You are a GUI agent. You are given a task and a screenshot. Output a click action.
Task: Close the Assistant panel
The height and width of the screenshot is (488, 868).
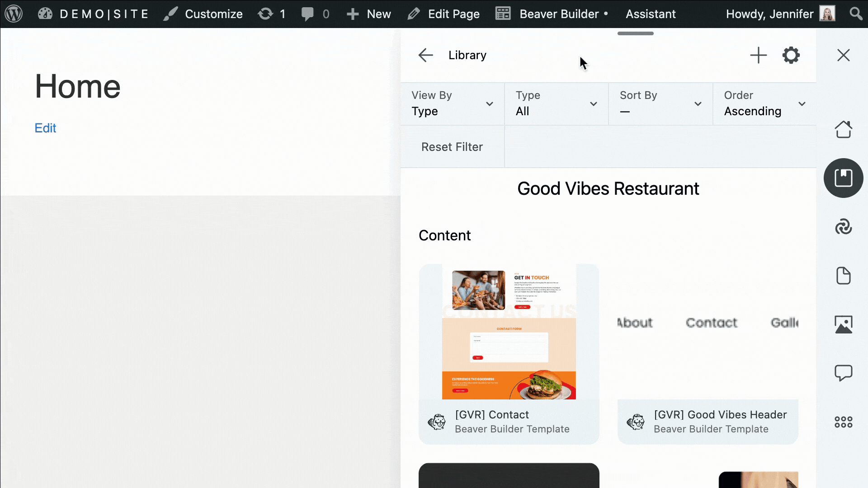[x=843, y=56]
